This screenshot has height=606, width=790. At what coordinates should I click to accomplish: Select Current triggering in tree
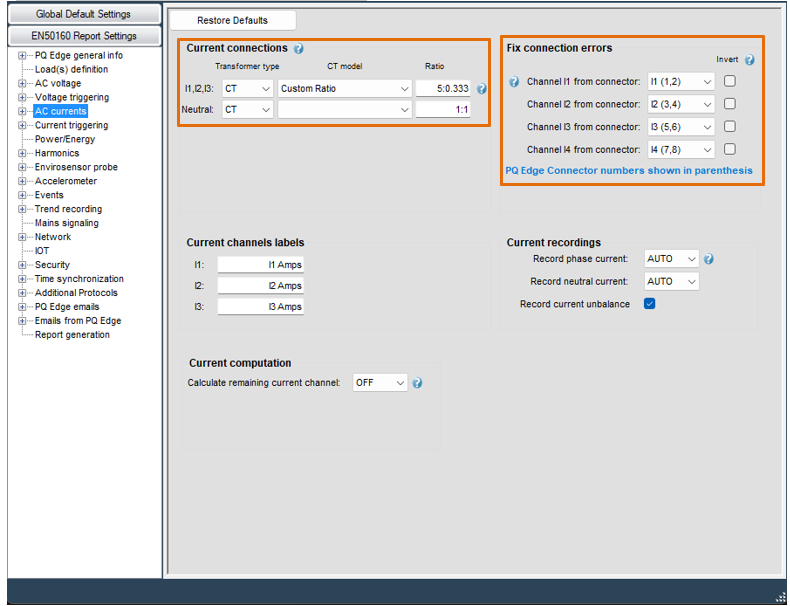pos(71,125)
